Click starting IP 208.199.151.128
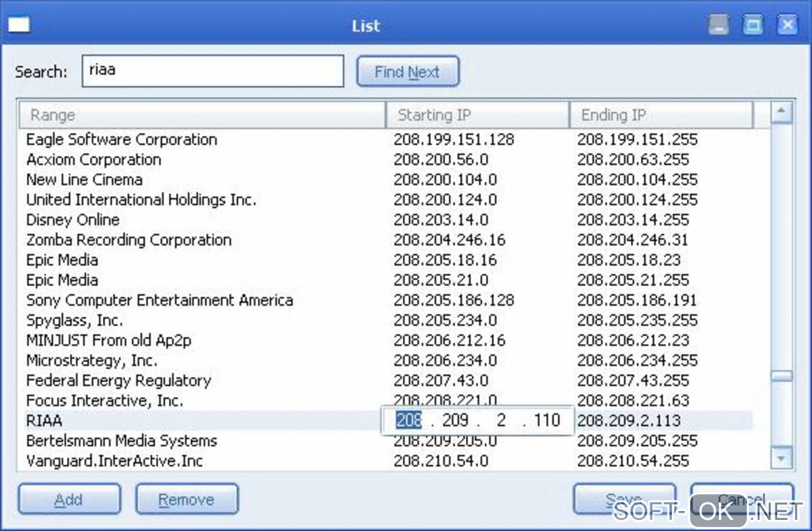The height and width of the screenshot is (531, 812). click(454, 139)
